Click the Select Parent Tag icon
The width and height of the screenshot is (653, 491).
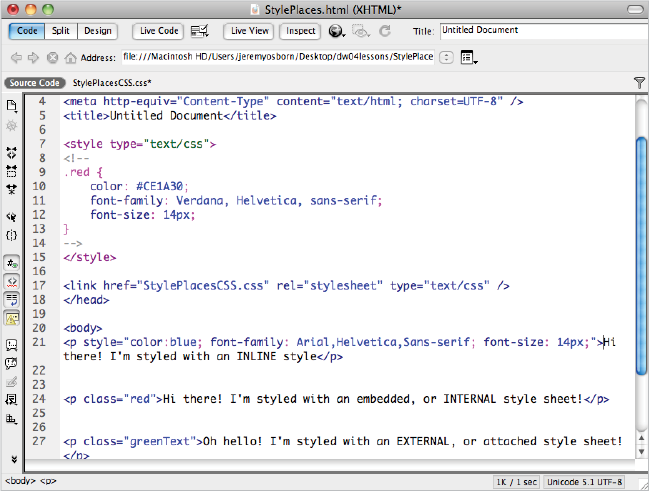tap(12, 217)
